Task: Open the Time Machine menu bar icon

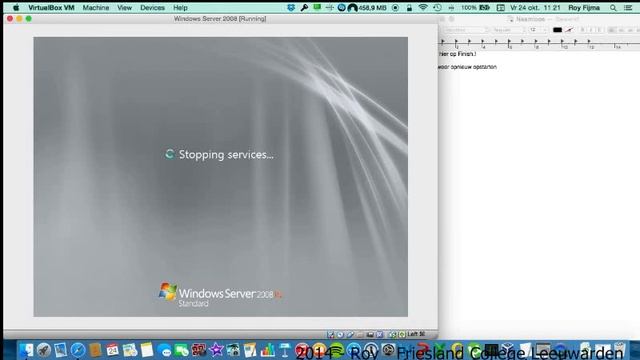Action: (x=437, y=8)
